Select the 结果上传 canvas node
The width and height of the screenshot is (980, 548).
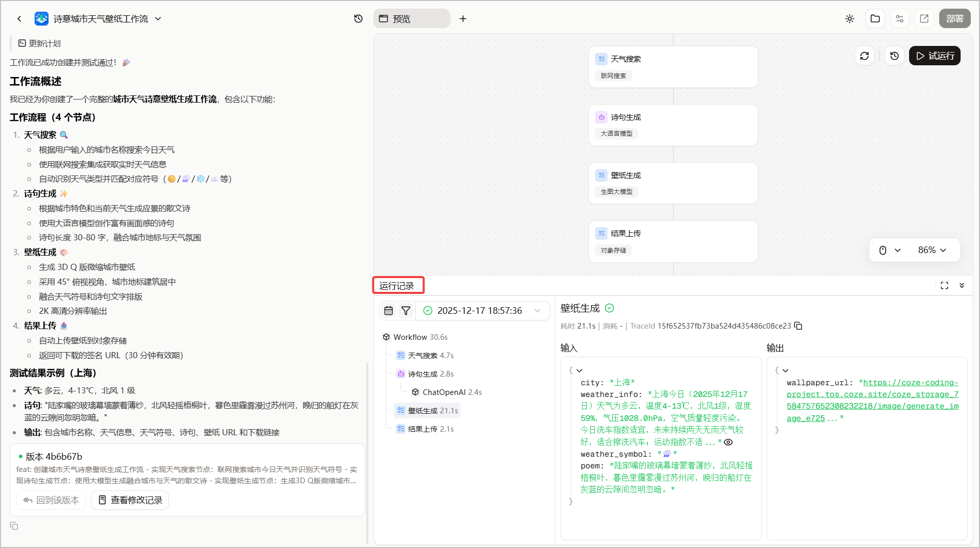coord(673,241)
